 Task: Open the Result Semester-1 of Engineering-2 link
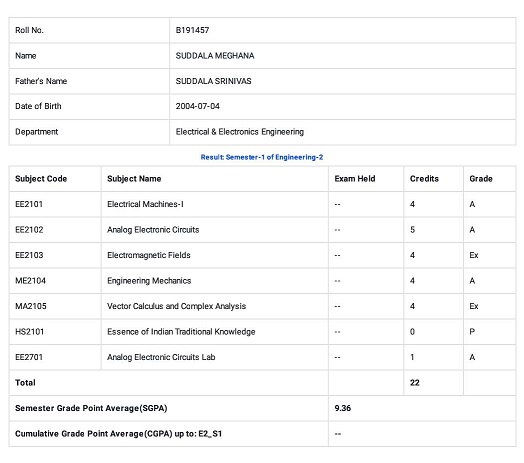click(x=262, y=157)
